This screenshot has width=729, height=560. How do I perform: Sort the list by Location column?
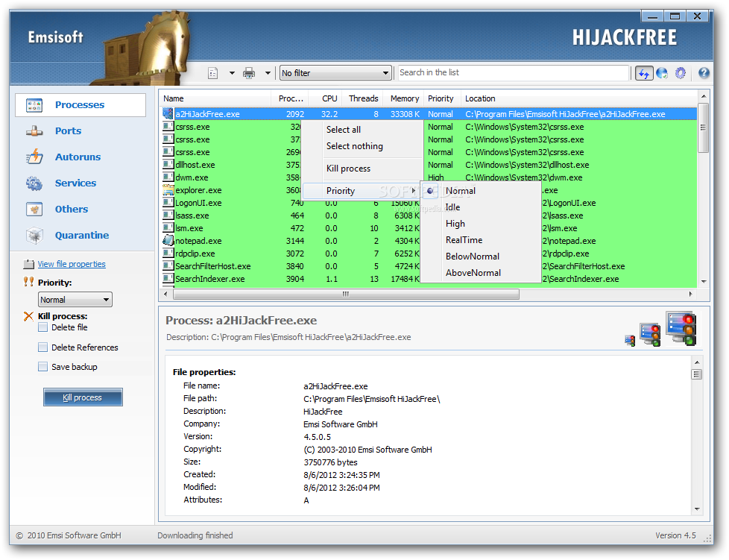coord(579,98)
